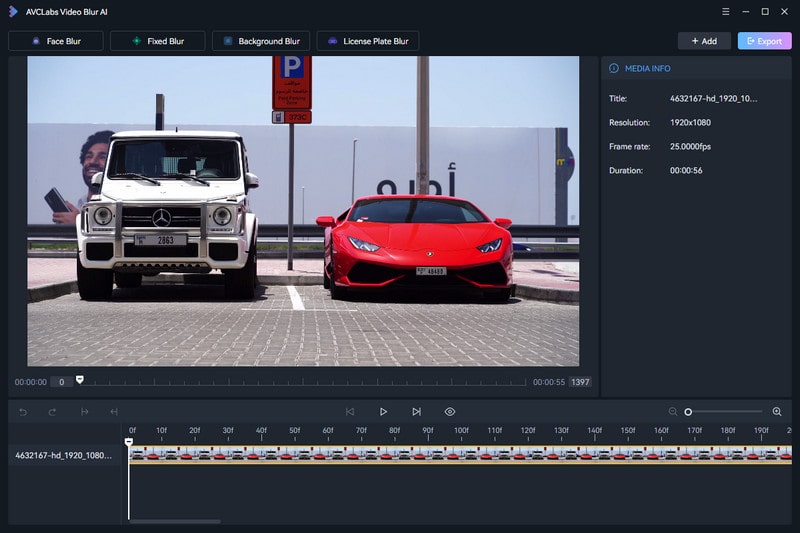Click the AVCLabs app logo icon

13,11
